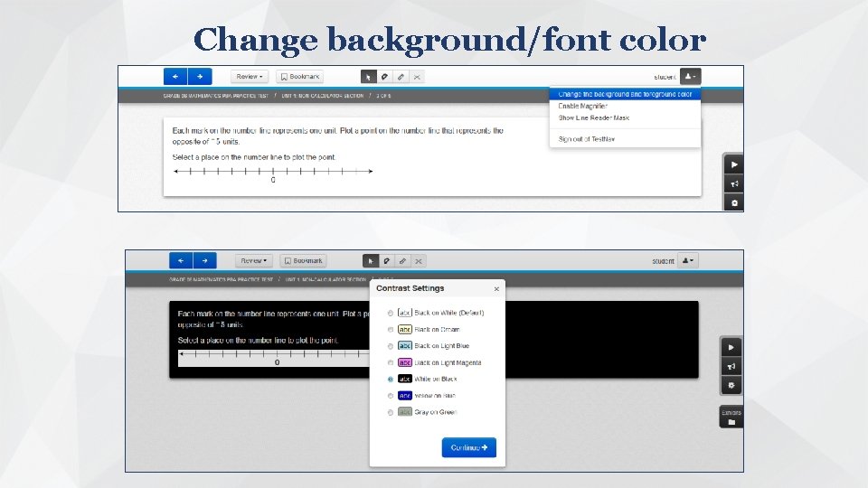
Task: Click the Black on Light Blue abc swatch
Action: coord(405,346)
